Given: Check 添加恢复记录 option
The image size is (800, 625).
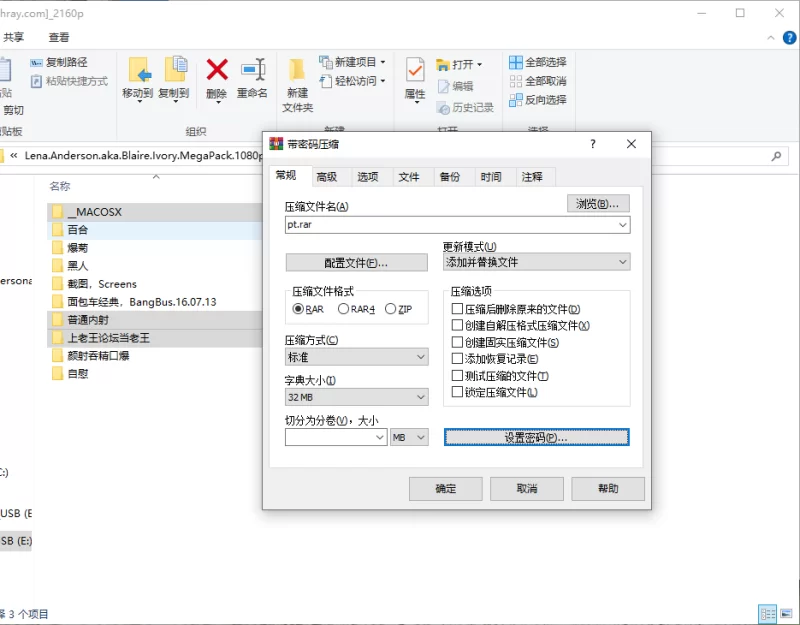Looking at the screenshot, I should coord(457,359).
